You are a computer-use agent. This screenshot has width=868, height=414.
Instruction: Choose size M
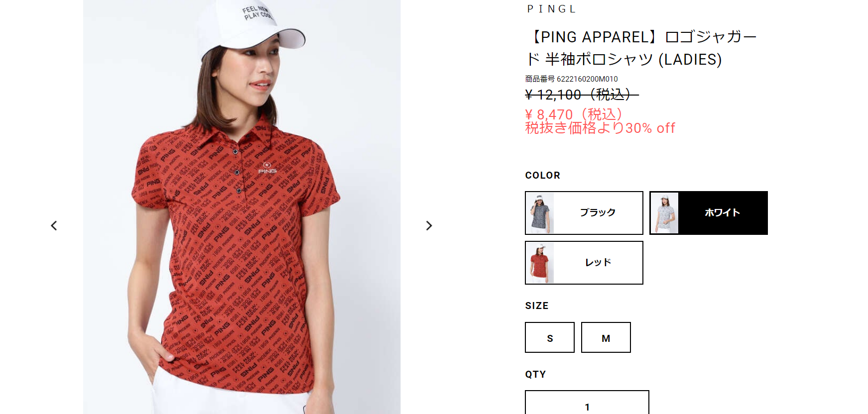606,337
